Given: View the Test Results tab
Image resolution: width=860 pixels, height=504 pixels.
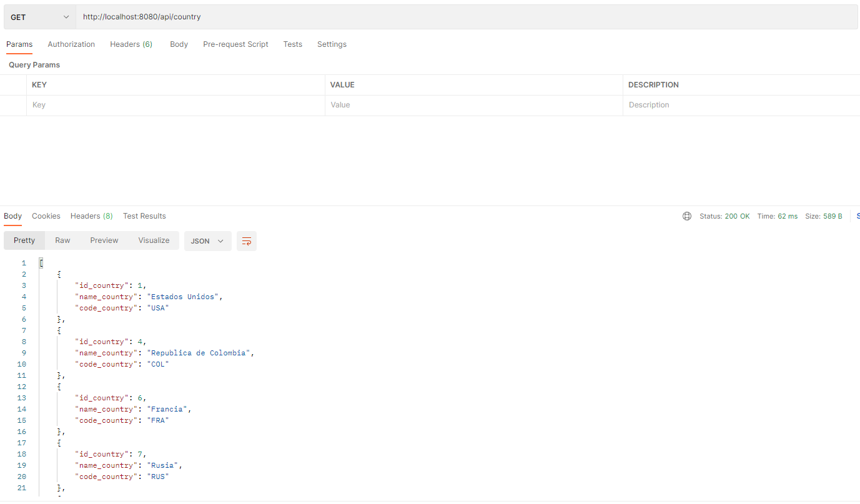Looking at the screenshot, I should [x=144, y=215].
